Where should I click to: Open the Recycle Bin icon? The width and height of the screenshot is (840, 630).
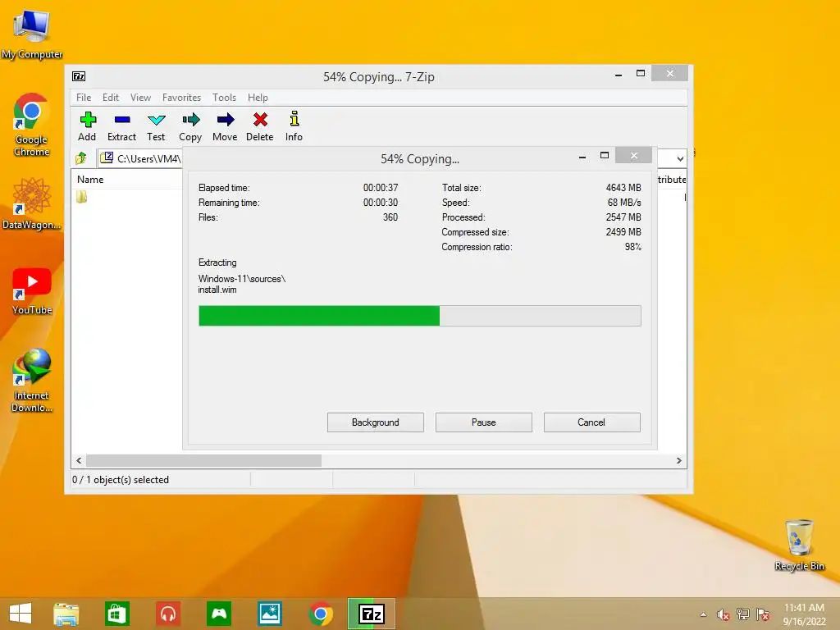click(799, 545)
